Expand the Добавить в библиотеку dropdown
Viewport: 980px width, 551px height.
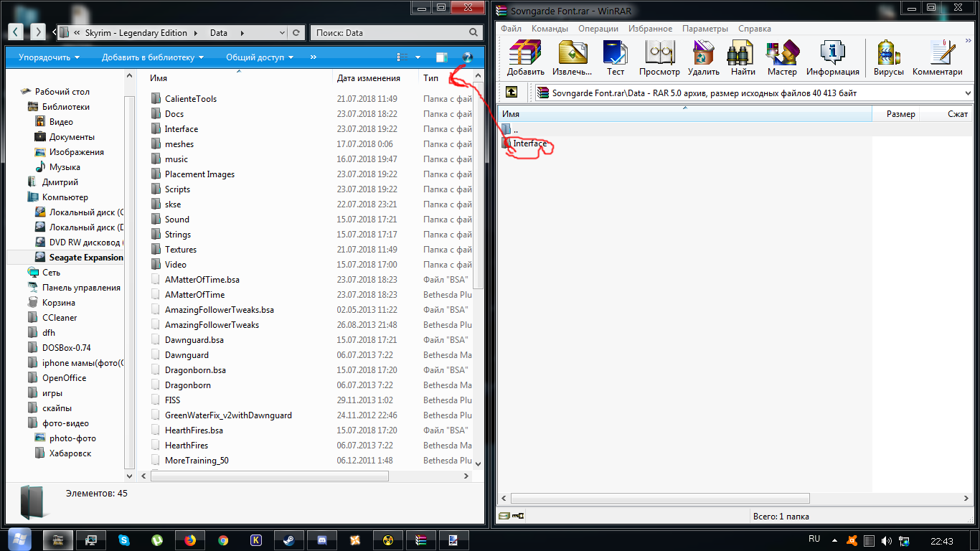153,57
